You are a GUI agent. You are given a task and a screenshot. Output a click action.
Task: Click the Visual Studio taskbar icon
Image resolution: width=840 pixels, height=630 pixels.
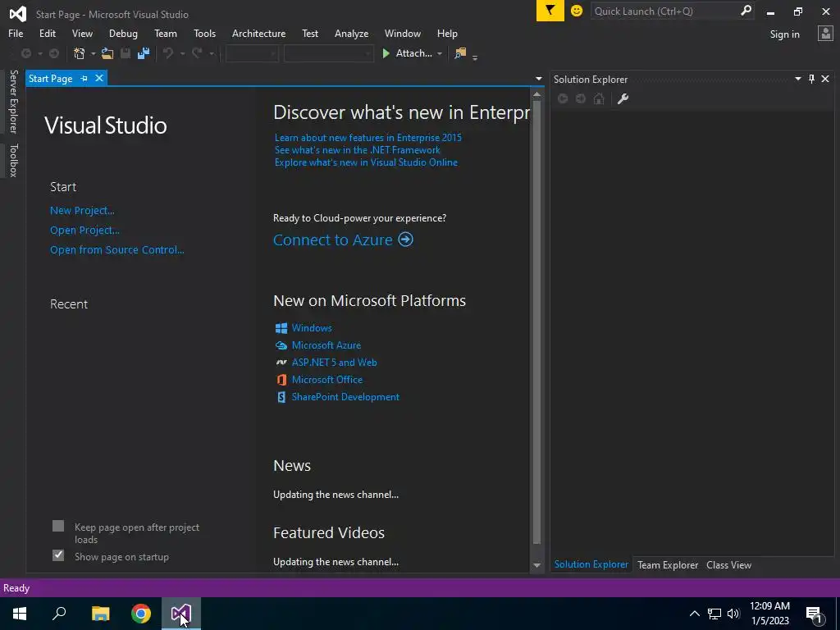[x=181, y=614]
